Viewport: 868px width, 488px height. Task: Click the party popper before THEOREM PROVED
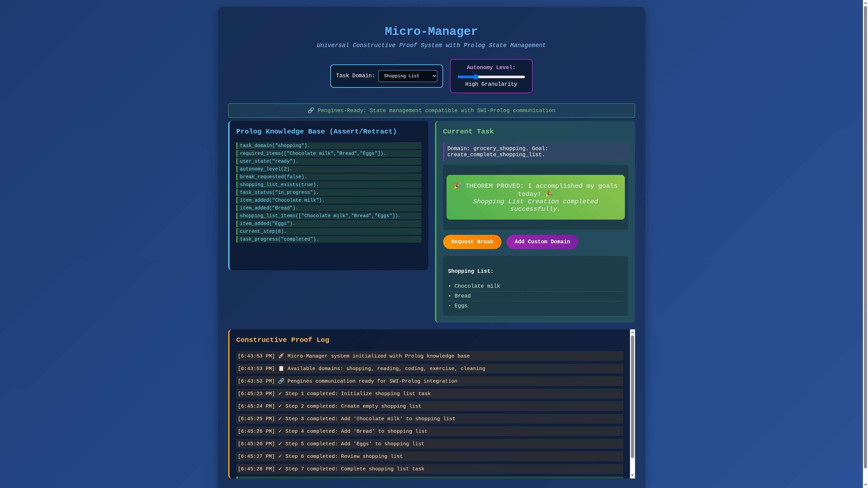(457, 185)
